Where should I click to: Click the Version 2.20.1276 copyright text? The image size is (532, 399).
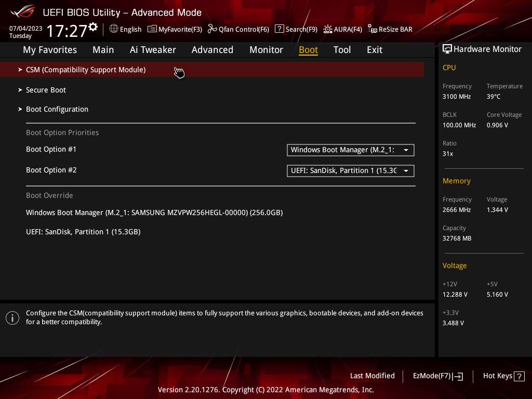(x=265, y=390)
